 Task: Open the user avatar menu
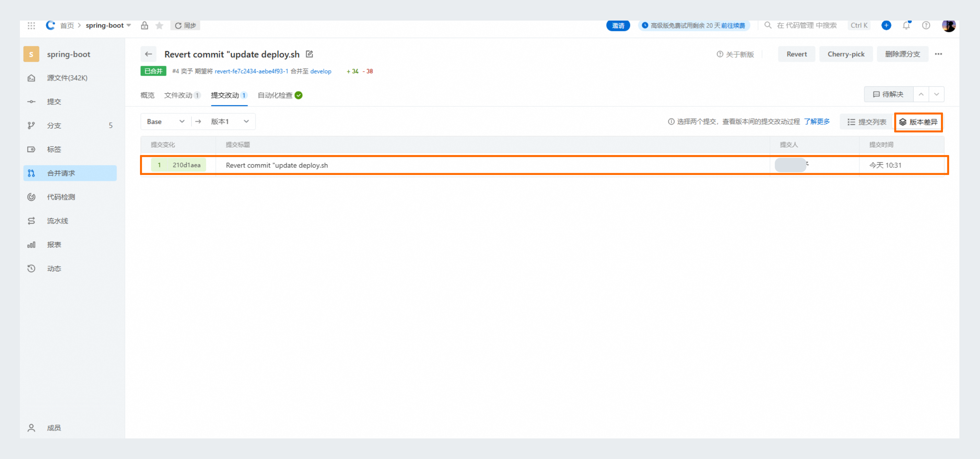948,25
